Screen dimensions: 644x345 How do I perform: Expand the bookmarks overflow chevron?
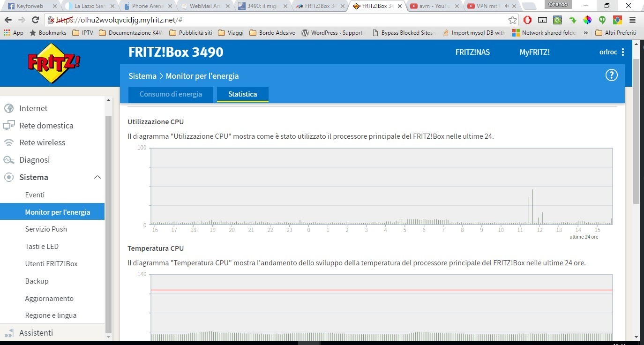[x=585, y=33]
